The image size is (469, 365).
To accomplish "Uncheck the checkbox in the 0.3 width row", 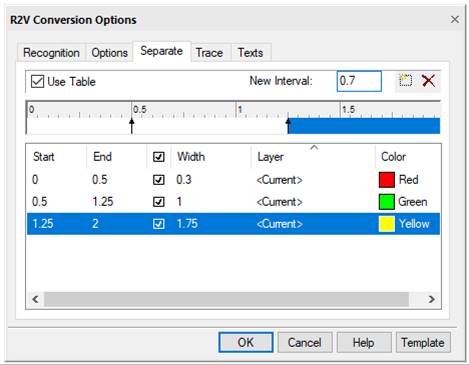I will (x=159, y=180).
